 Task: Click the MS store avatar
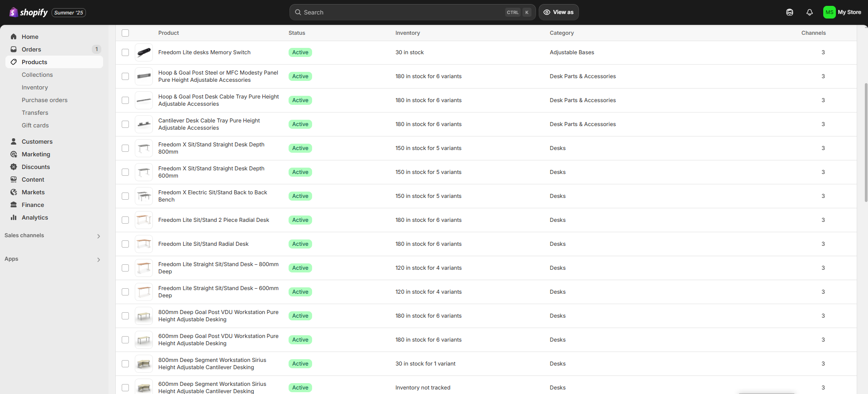(829, 12)
